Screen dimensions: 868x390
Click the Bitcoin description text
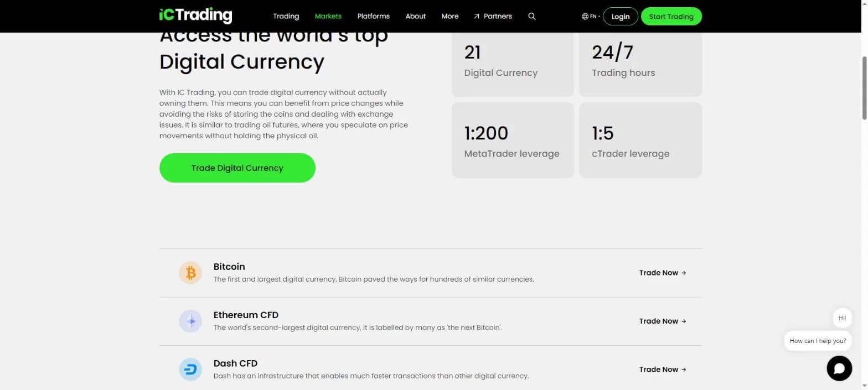point(374,279)
